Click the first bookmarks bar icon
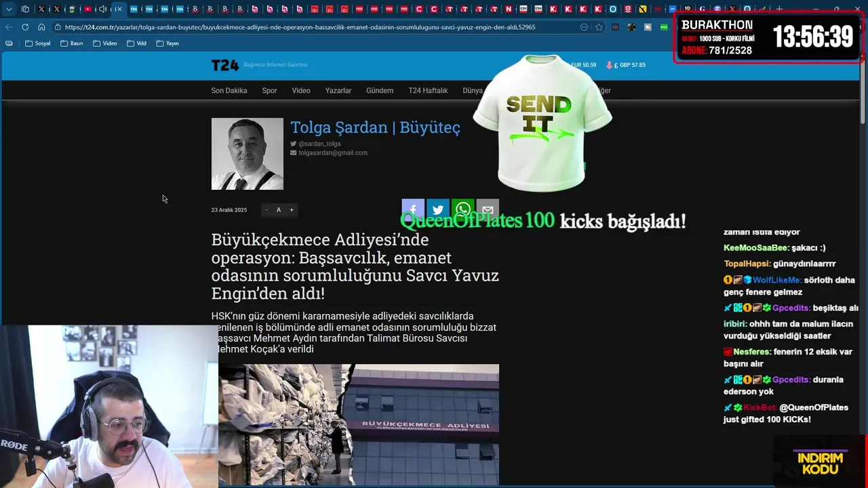868x488 pixels. (x=9, y=43)
